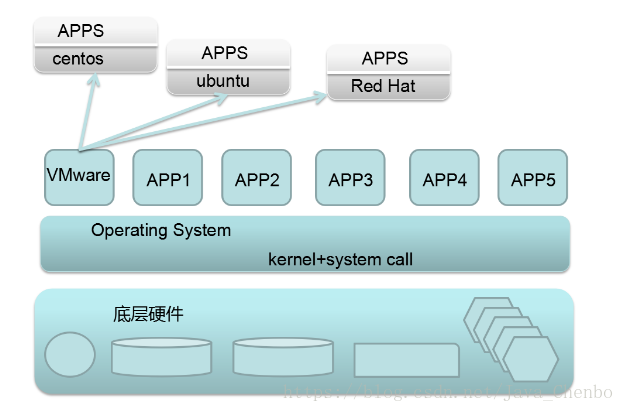Select the APP2 box

[257, 177]
